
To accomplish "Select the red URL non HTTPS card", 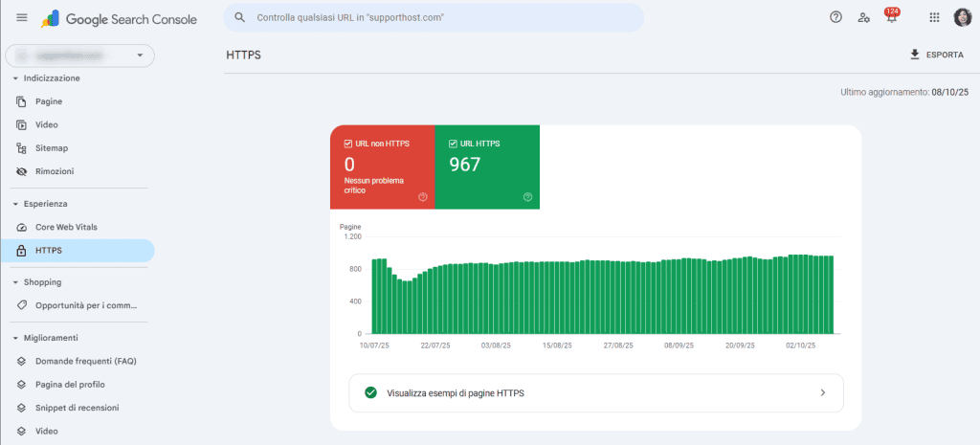I will click(383, 167).
